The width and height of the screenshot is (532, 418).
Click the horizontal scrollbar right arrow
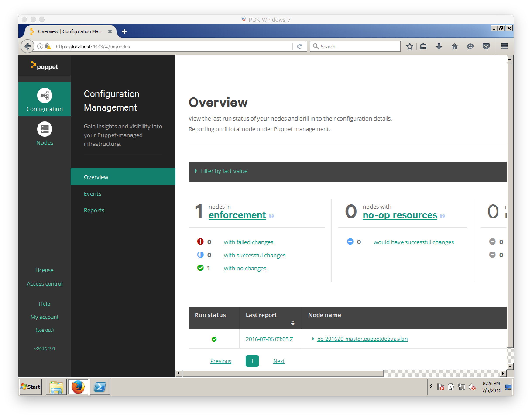click(x=503, y=373)
